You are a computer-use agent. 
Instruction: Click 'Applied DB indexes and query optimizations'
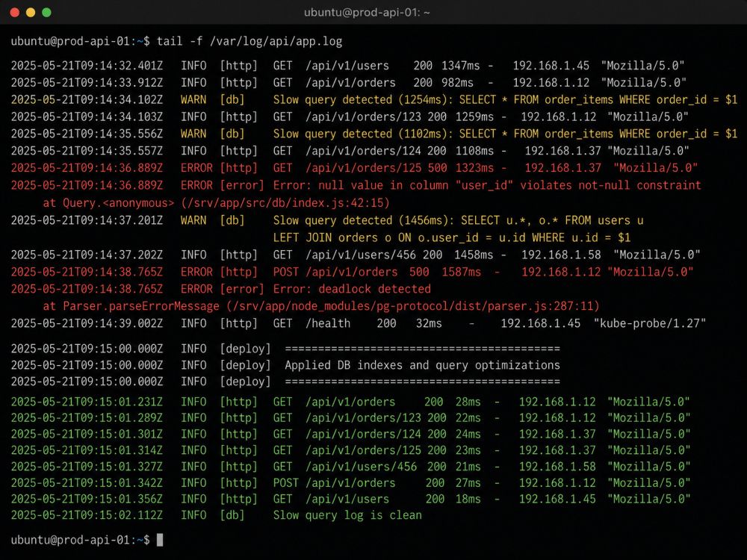(423, 365)
